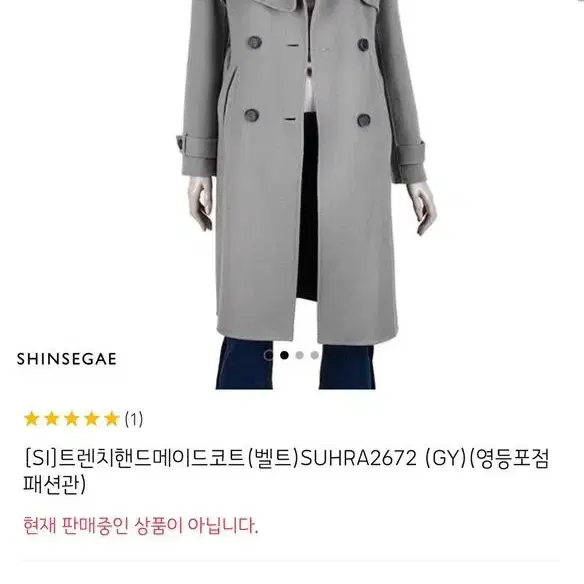Jump to the third carousel dot
Image resolution: width=584 pixels, height=584 pixels.
pos(300,355)
